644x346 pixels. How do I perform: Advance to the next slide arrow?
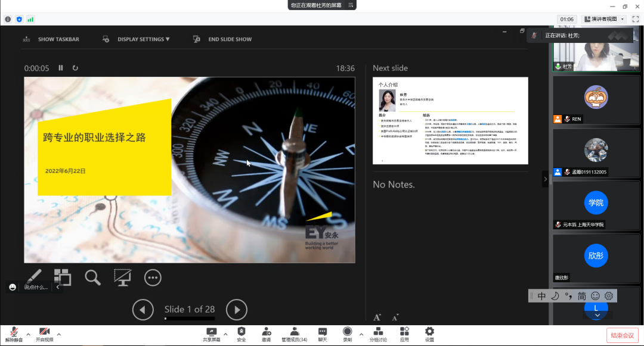237,309
